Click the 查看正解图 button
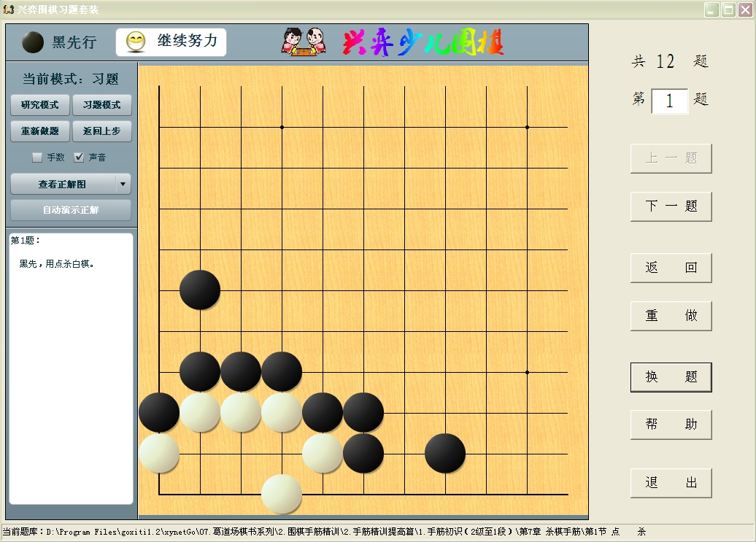756x542 pixels. [63, 184]
